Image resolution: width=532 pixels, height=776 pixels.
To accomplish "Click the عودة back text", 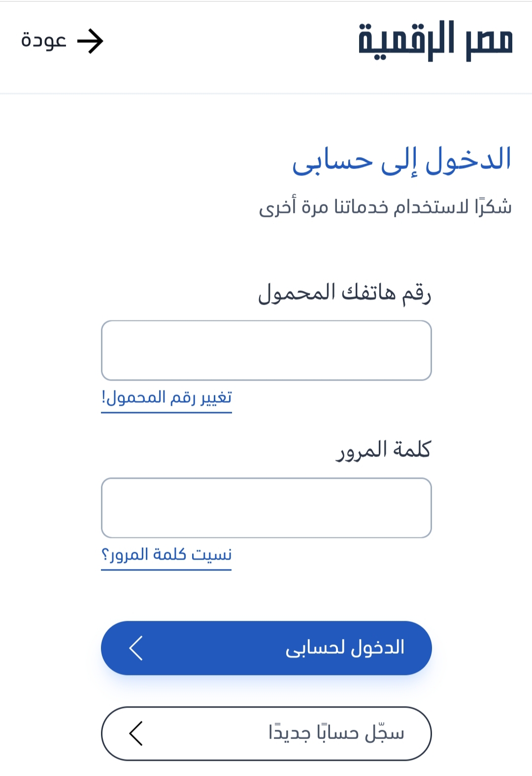I will pos(44,40).
